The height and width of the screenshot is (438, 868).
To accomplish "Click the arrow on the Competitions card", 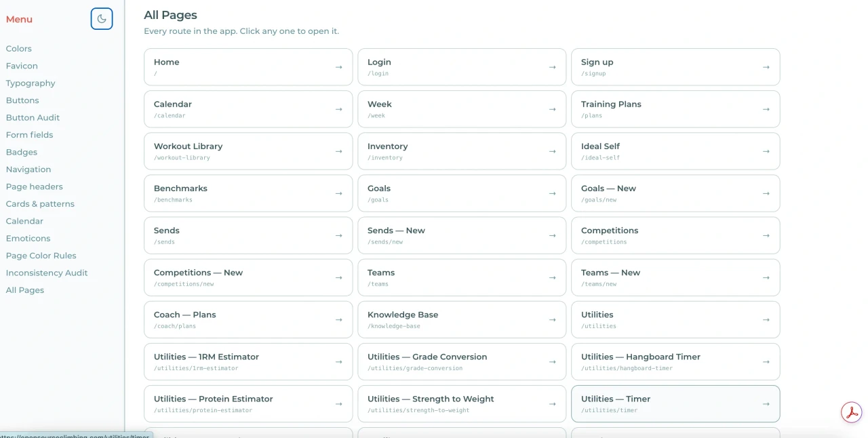I will [x=766, y=235].
